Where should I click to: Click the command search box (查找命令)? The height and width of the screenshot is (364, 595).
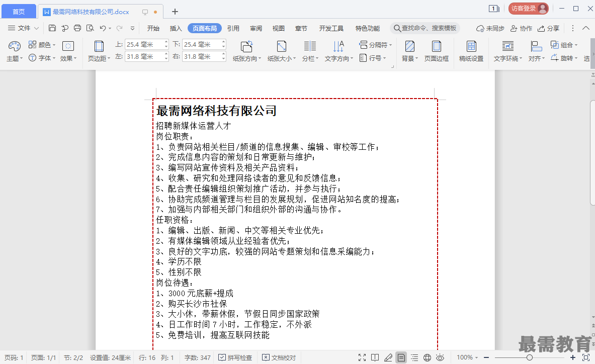(425, 28)
